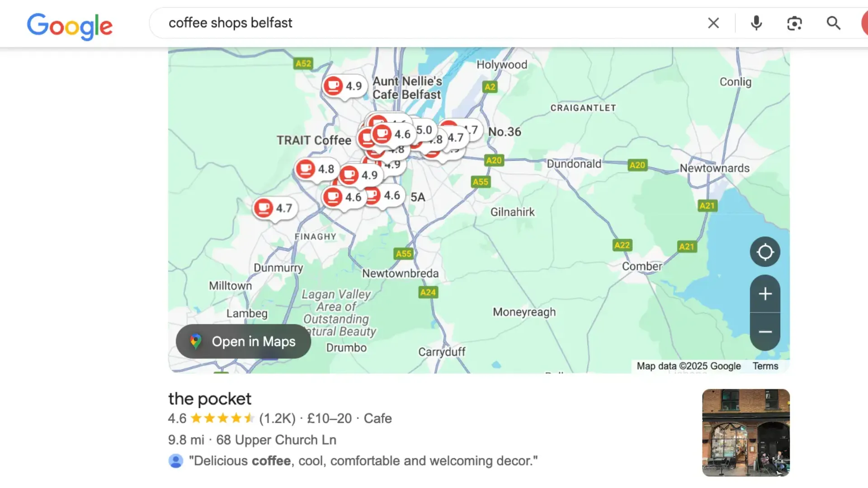Click the No.36 place label
Screen dimensions: 868x488
[505, 132]
